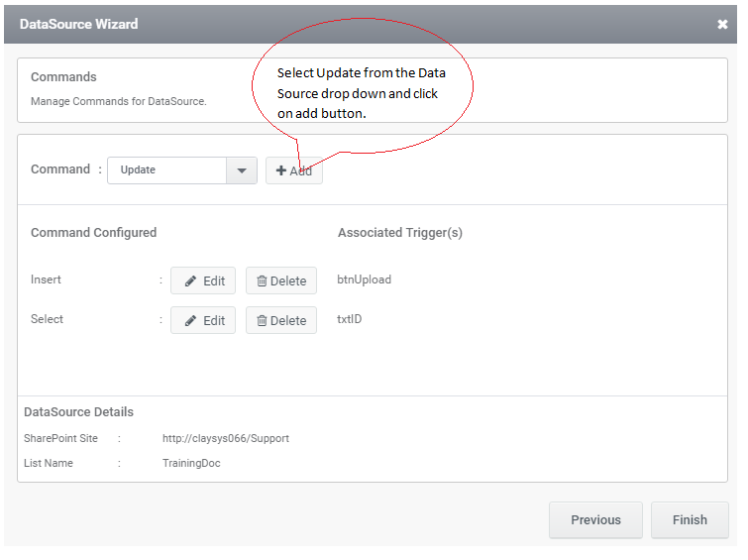Click the SharePoint site URL claysys066/Support
Viewport: 748px width, 560px height.
(226, 439)
